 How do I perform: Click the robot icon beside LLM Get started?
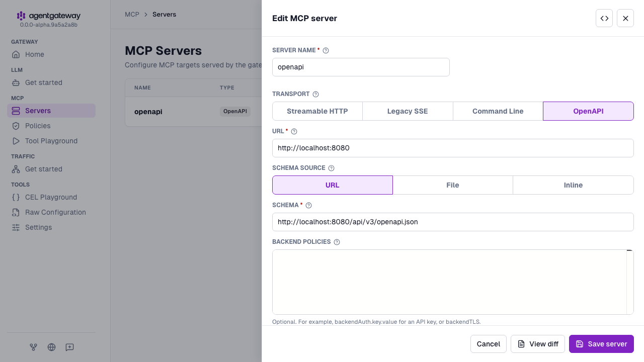pos(16,82)
